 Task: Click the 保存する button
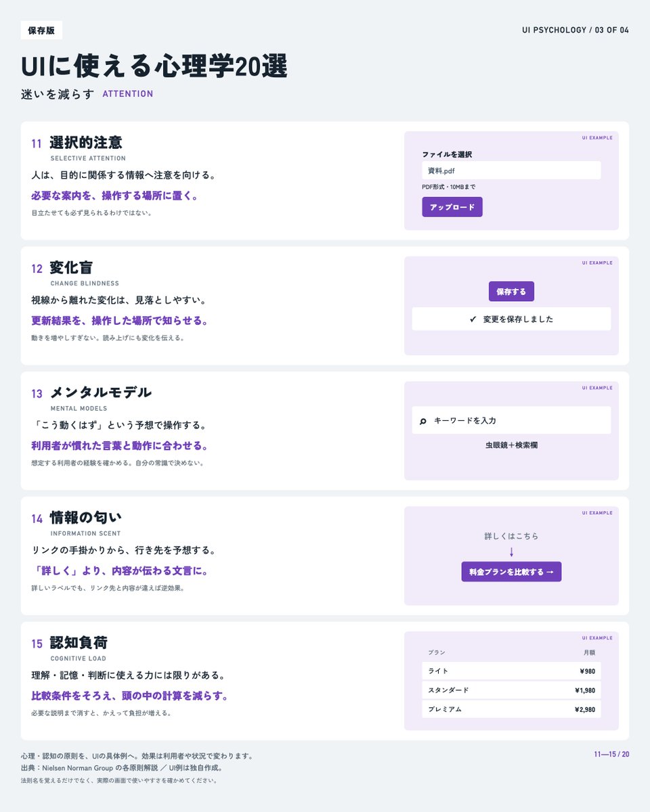coord(511,292)
